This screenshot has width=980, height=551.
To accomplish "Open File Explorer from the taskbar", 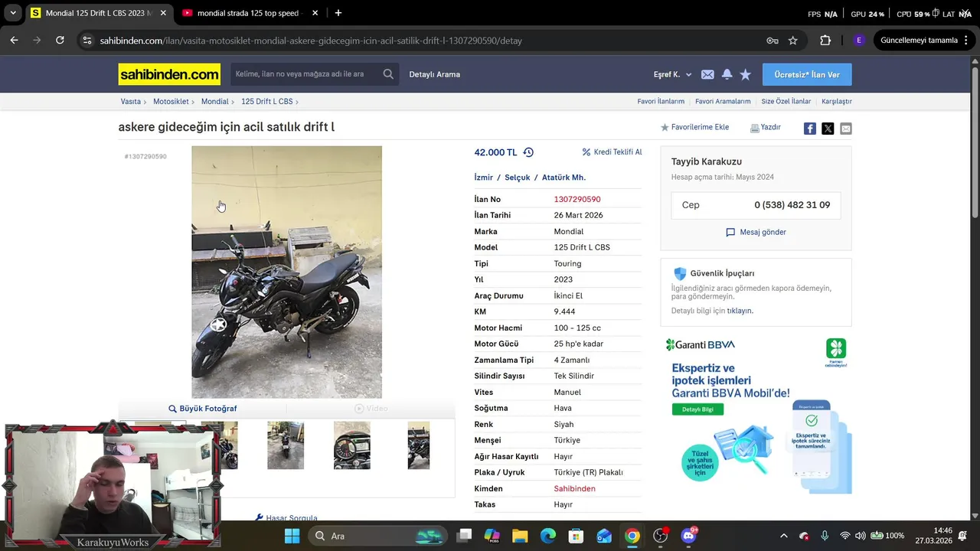I will (520, 536).
